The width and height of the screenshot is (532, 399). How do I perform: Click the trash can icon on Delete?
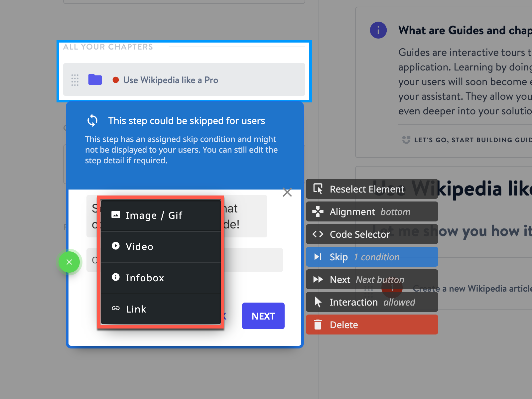(318, 325)
